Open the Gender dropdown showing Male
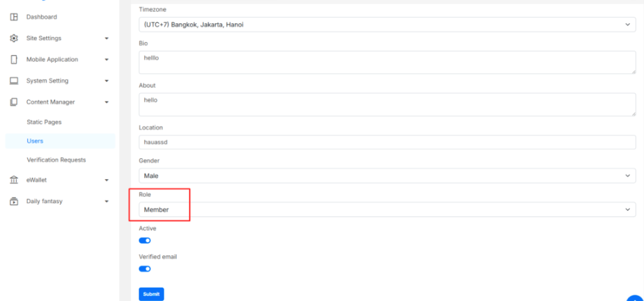This screenshot has height=301, width=644. 387,176
